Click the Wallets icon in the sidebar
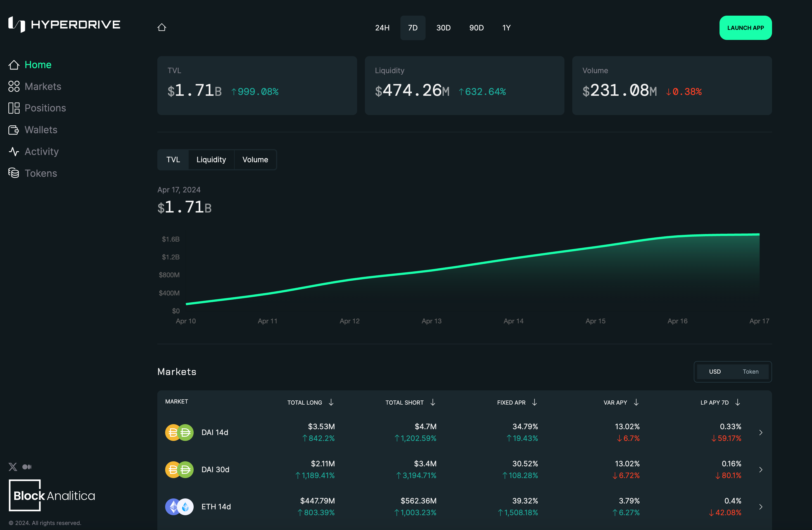 pyautogui.click(x=14, y=130)
